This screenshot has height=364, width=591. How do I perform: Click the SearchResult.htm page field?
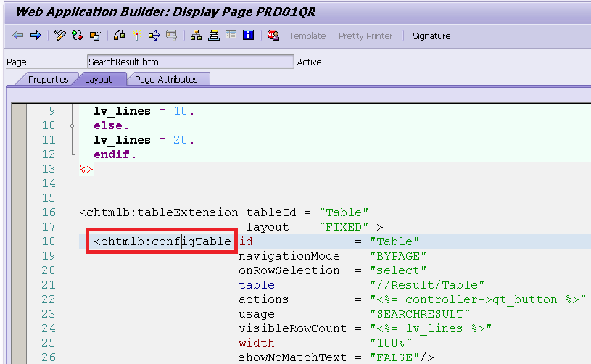tap(190, 62)
